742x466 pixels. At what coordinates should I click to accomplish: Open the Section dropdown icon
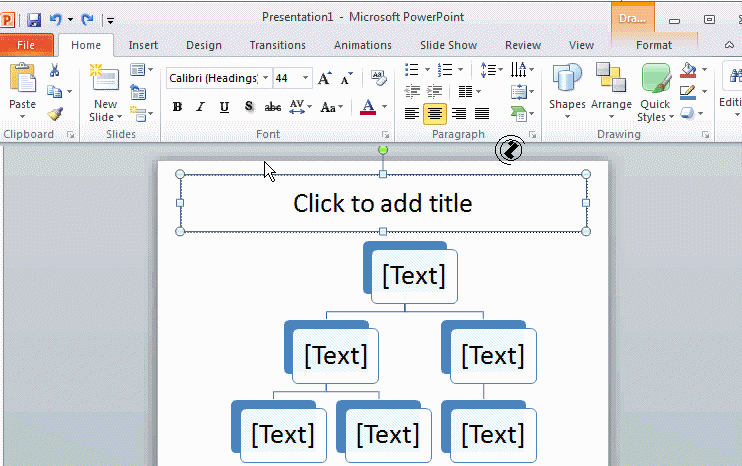tap(141, 114)
